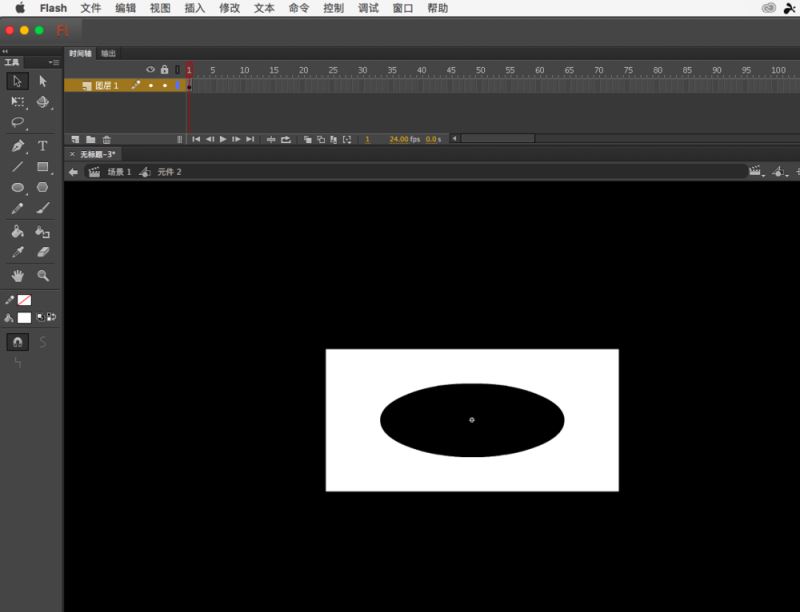Image resolution: width=800 pixels, height=612 pixels.
Task: Click 场景 1 in the breadcrumb
Action: pyautogui.click(x=119, y=172)
